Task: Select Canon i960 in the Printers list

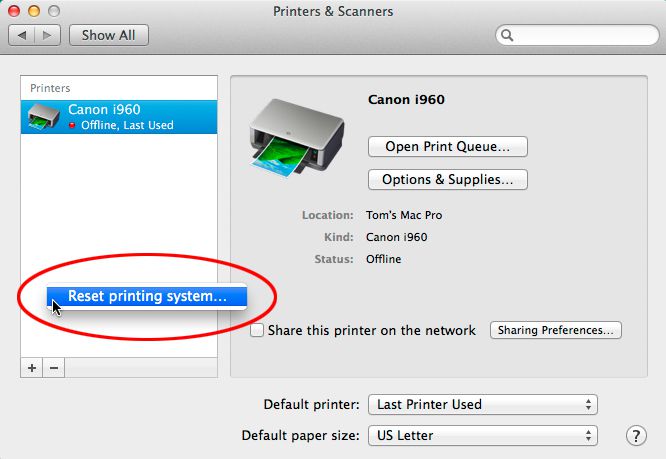Action: tap(119, 117)
